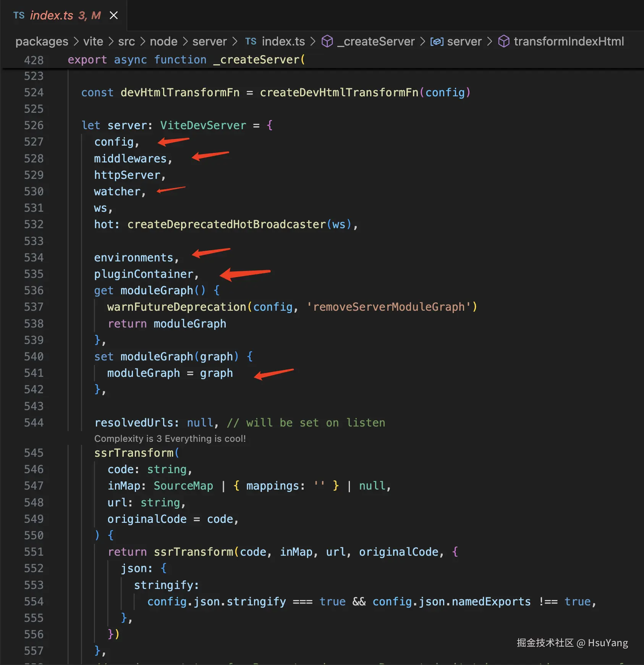The image size is (644, 665).
Task: Expand chevron after packages breadcrumb
Action: 76,41
